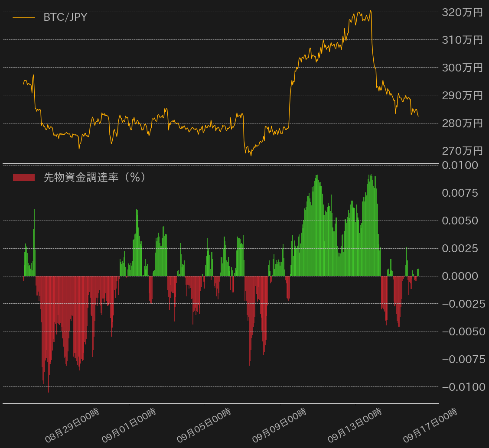Click the orange BTC/JPY legend line
489x448 pixels.
click(24, 17)
